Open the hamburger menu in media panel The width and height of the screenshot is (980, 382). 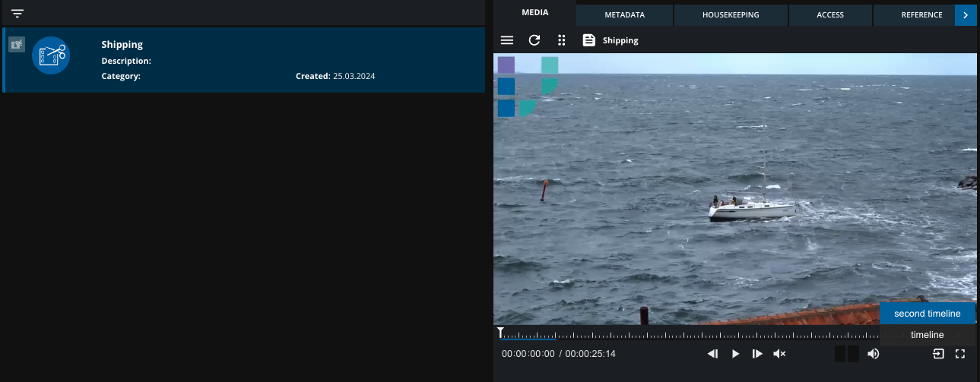pos(507,40)
